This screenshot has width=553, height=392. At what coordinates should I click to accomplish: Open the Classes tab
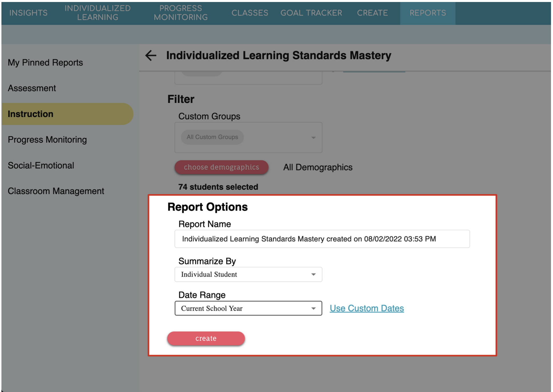click(x=249, y=13)
